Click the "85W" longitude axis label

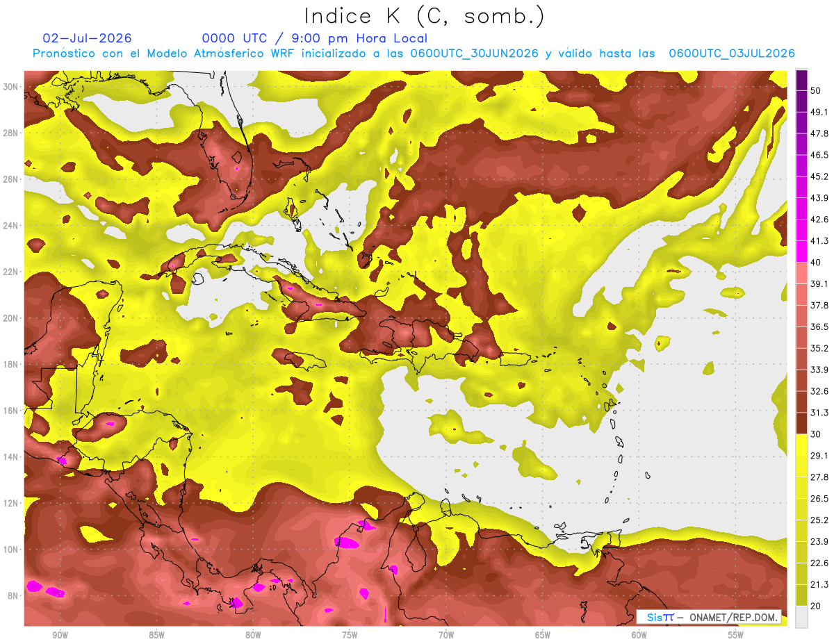pos(156,635)
